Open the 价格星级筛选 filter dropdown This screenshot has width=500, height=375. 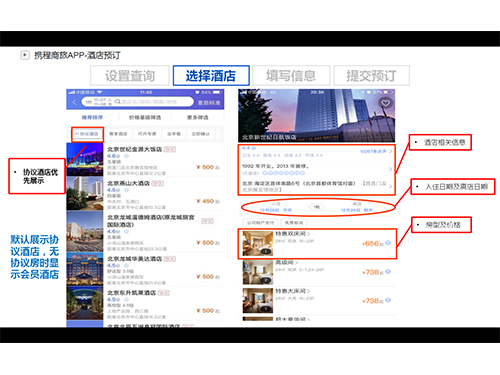coord(145,117)
